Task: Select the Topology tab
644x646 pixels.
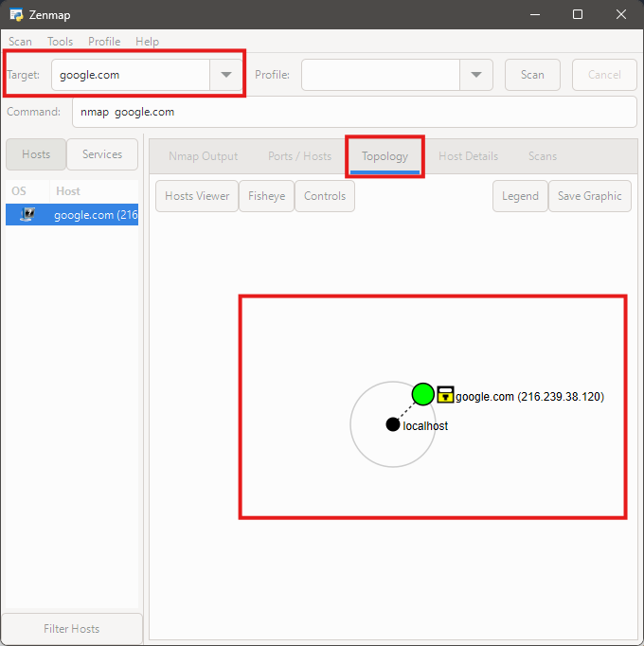Action: pos(385,156)
